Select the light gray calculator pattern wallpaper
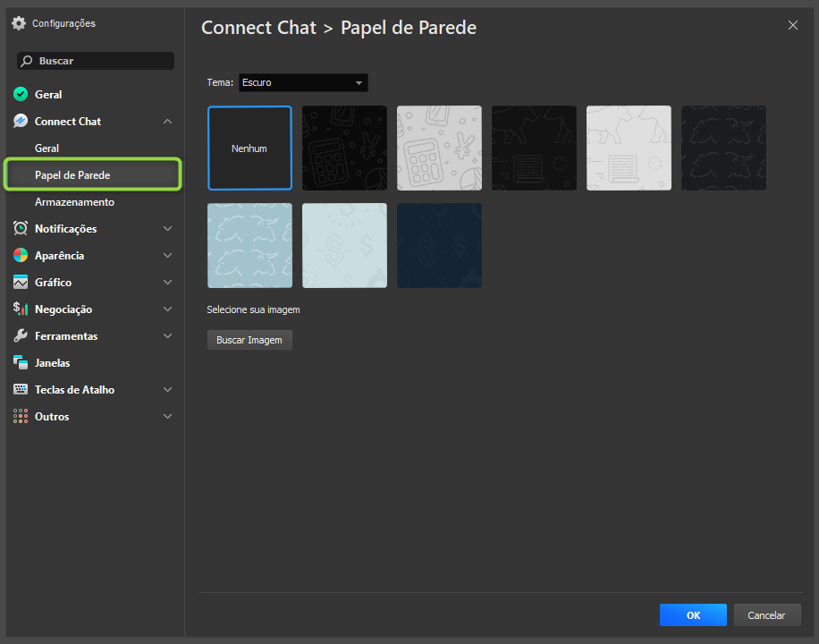 [439, 148]
